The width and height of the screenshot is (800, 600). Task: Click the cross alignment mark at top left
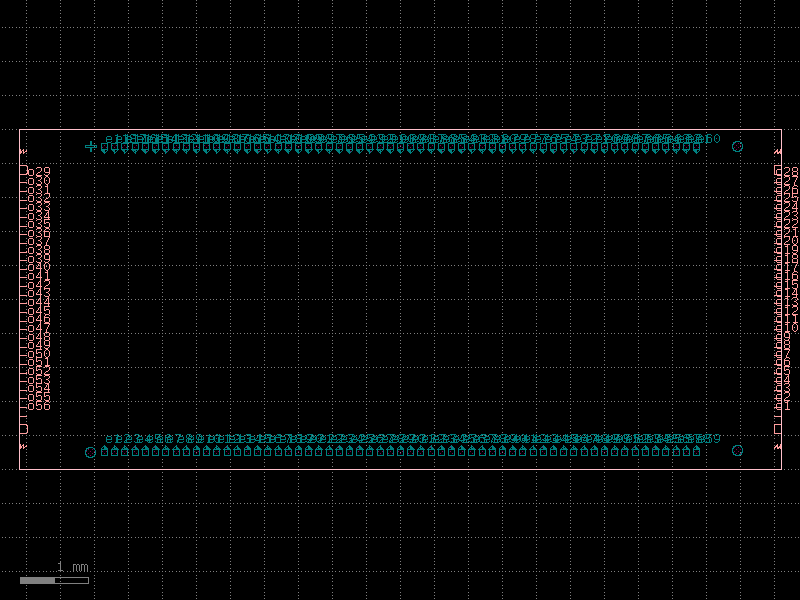point(91,147)
